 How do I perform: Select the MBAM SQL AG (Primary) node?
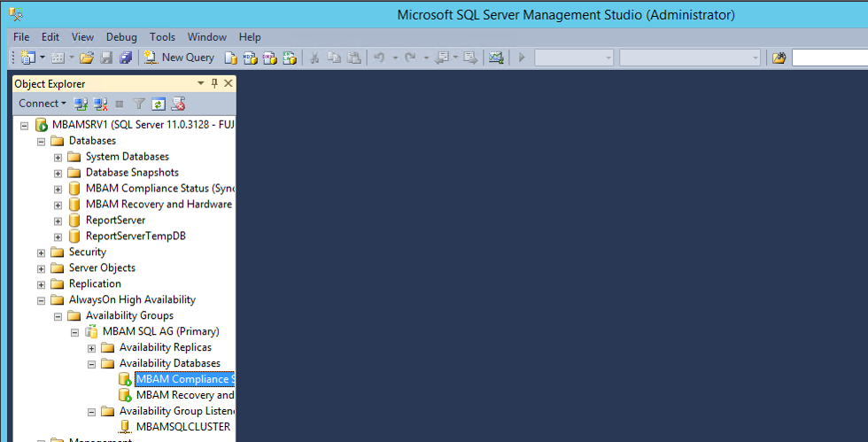(160, 331)
